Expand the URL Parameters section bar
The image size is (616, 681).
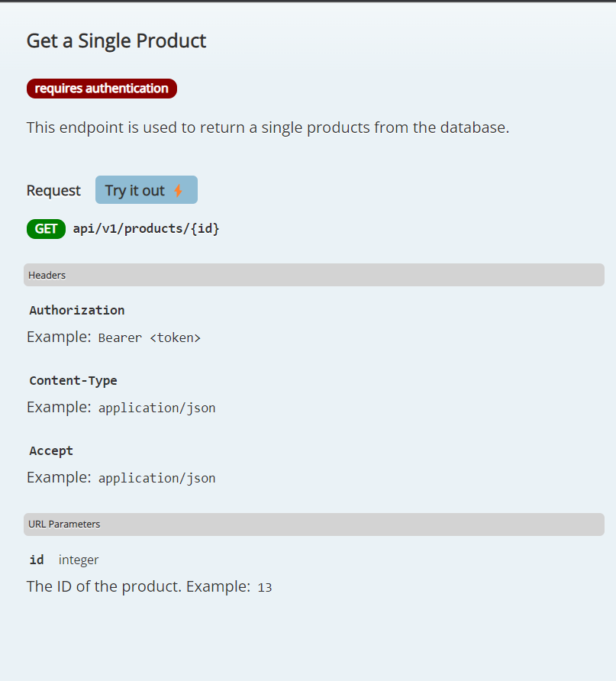point(313,524)
